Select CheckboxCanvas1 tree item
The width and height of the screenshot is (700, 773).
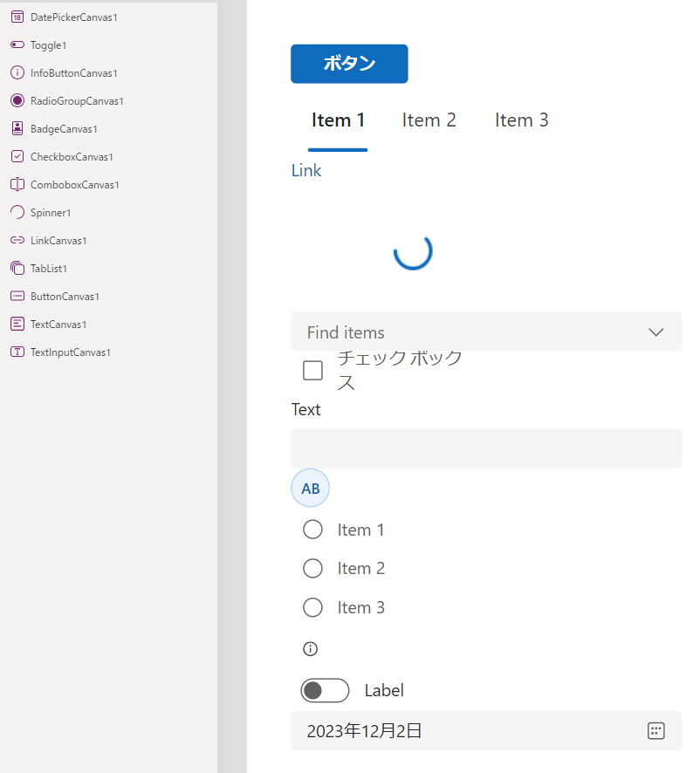[72, 157]
